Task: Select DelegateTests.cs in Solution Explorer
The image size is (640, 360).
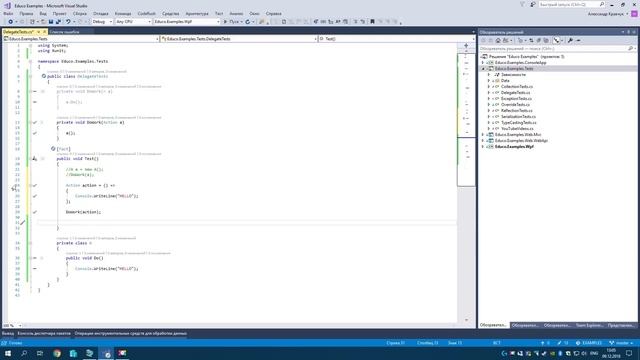Action: [516, 93]
